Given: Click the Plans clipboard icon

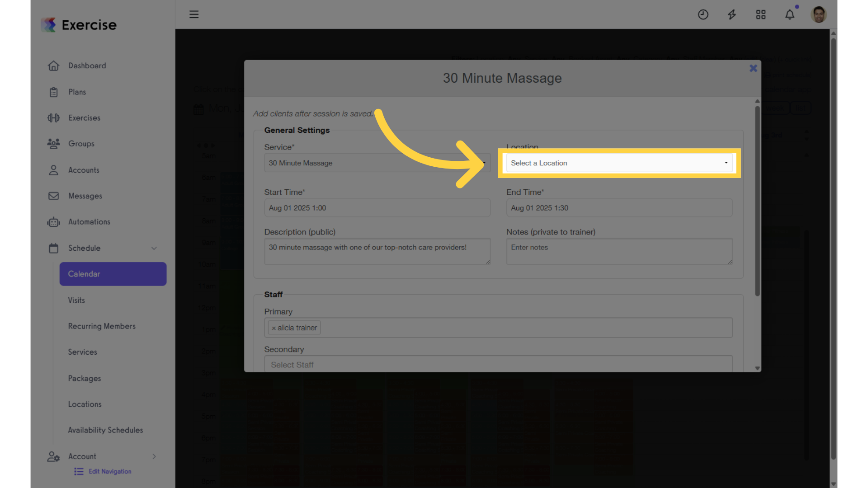Looking at the screenshot, I should click(x=53, y=92).
